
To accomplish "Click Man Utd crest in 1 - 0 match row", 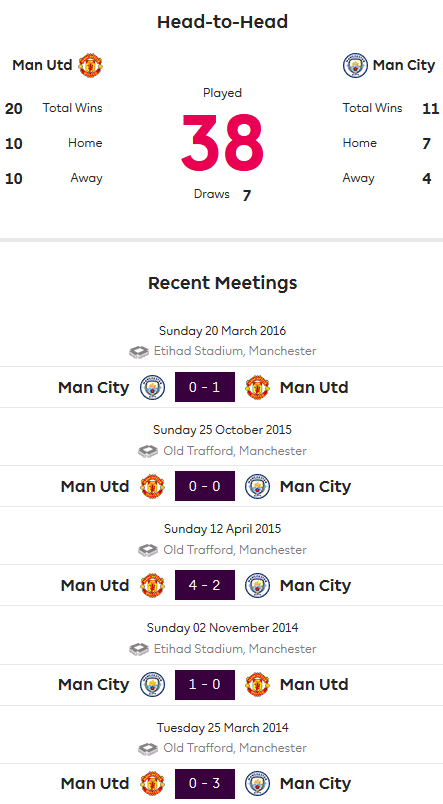I will point(257,685).
